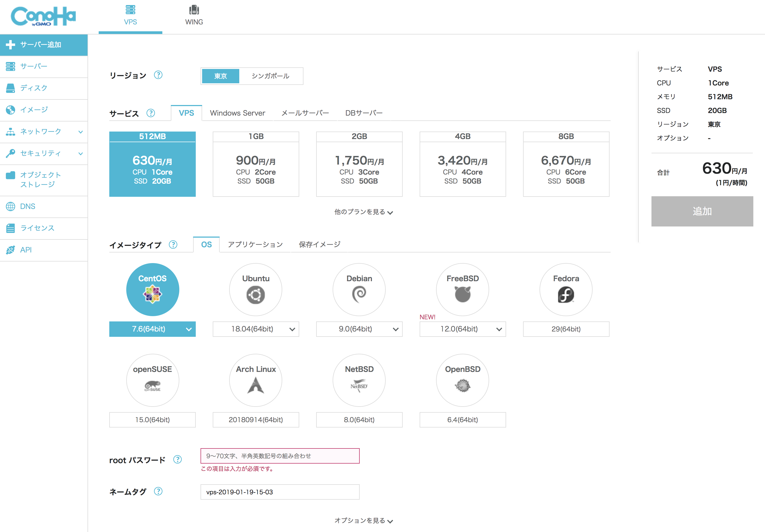Switch to the 保存イメージ tab
The width and height of the screenshot is (765, 532).
[320, 245]
